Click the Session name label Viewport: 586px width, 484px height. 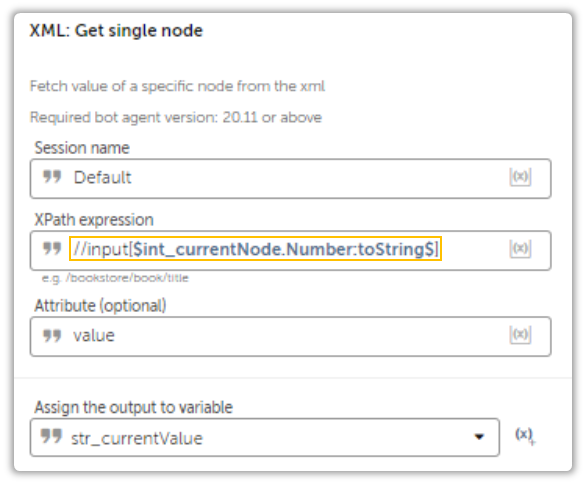[82, 148]
